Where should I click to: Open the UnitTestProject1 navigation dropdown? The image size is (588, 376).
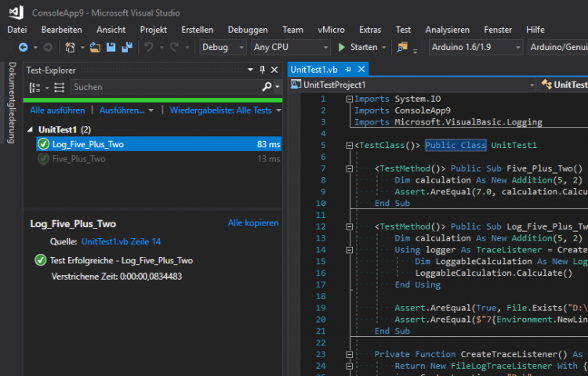click(x=532, y=85)
